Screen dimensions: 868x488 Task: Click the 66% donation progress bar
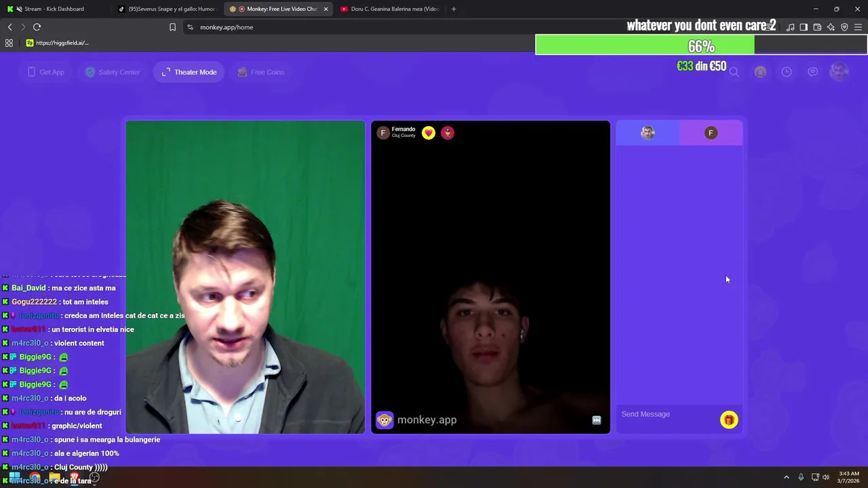point(701,45)
